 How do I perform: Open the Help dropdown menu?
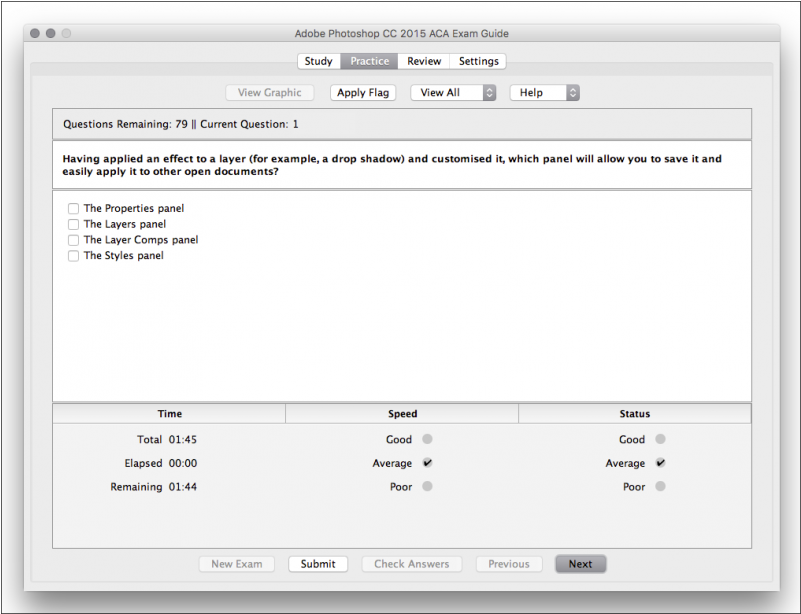click(545, 92)
